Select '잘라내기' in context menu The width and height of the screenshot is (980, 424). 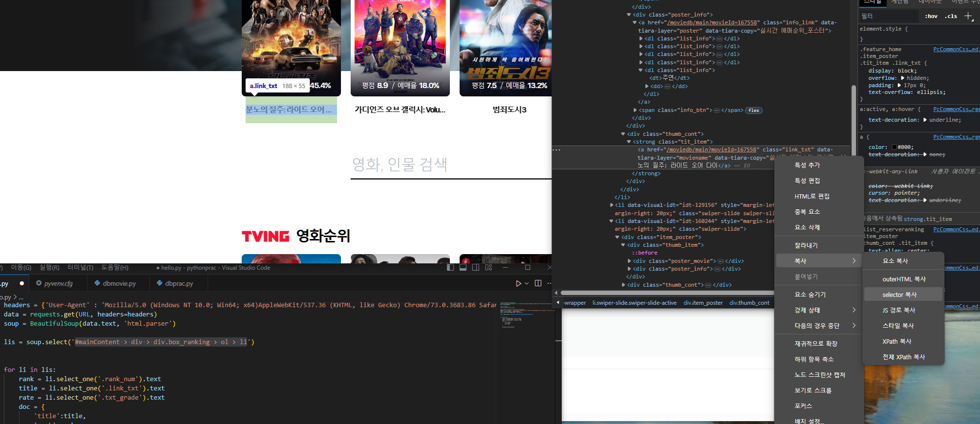(819, 245)
